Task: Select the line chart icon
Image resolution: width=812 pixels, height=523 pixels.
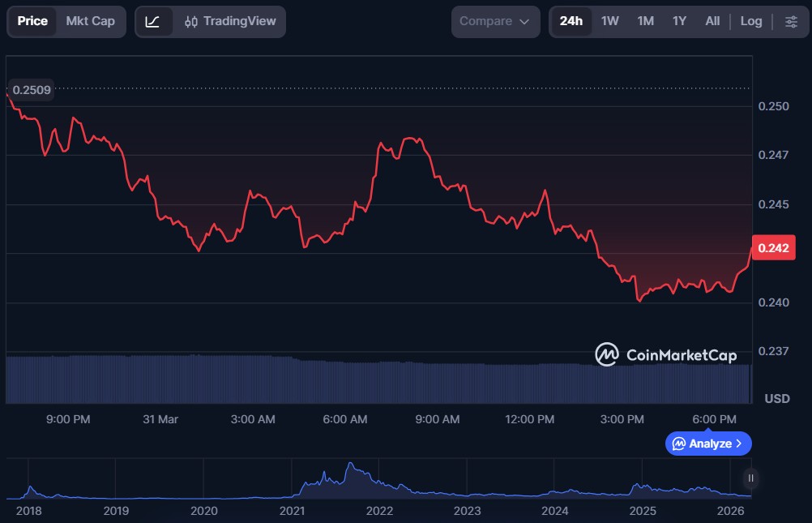Action: coord(152,22)
